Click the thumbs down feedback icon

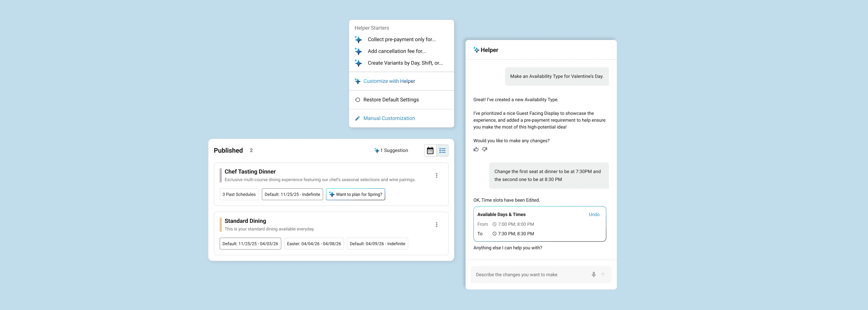point(484,149)
